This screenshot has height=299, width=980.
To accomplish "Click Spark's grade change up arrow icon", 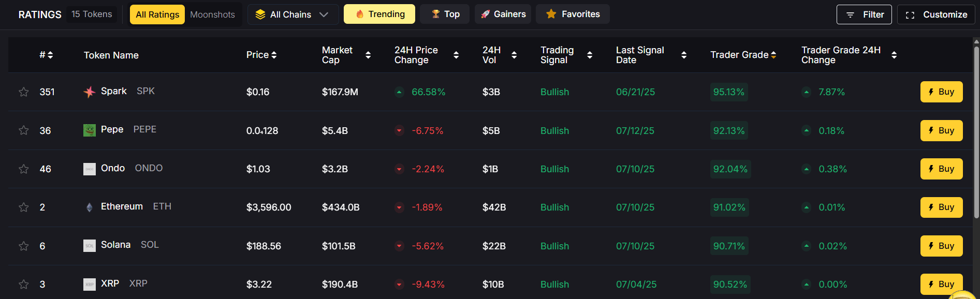I will point(806,92).
